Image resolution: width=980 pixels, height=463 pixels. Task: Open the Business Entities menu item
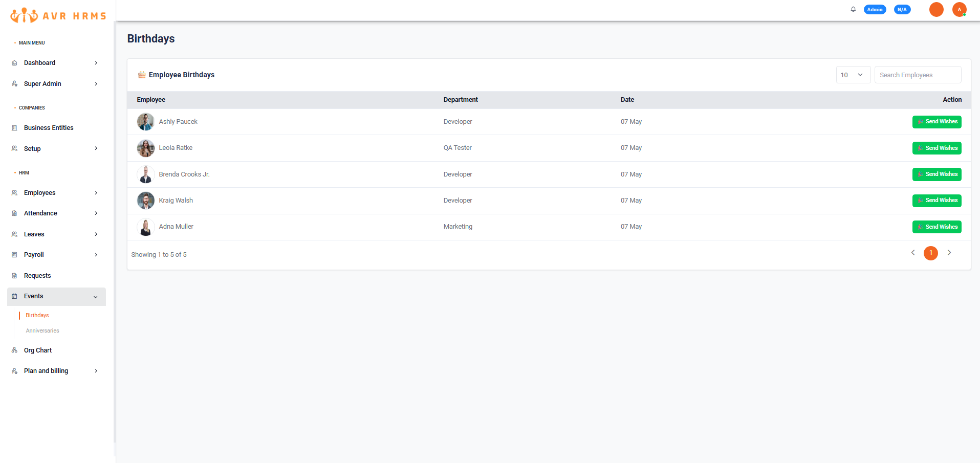56,128
